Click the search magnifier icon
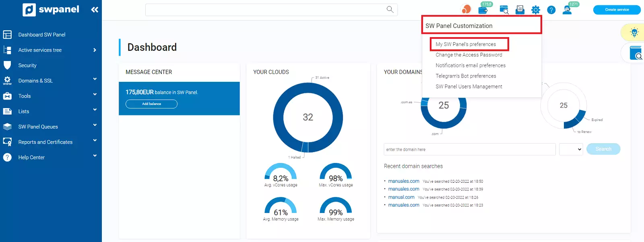Viewport: 644px width, 242px height. (x=390, y=9)
